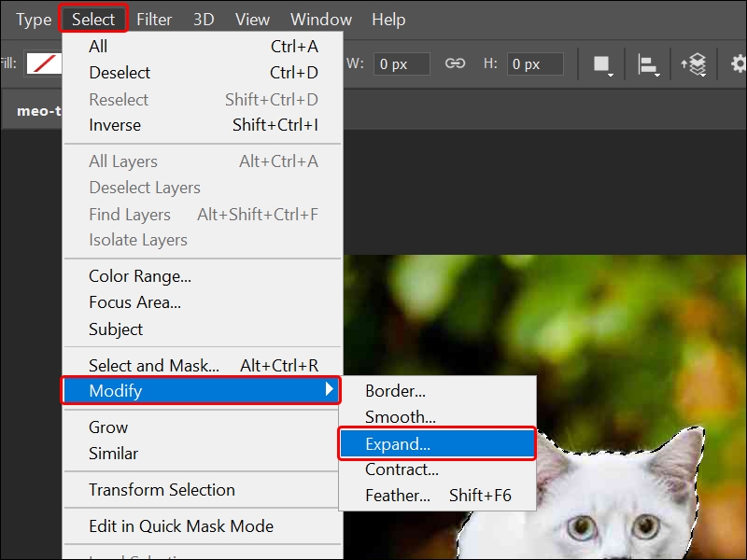Click Deselect in the Select menu
The image size is (747, 560).
[119, 72]
